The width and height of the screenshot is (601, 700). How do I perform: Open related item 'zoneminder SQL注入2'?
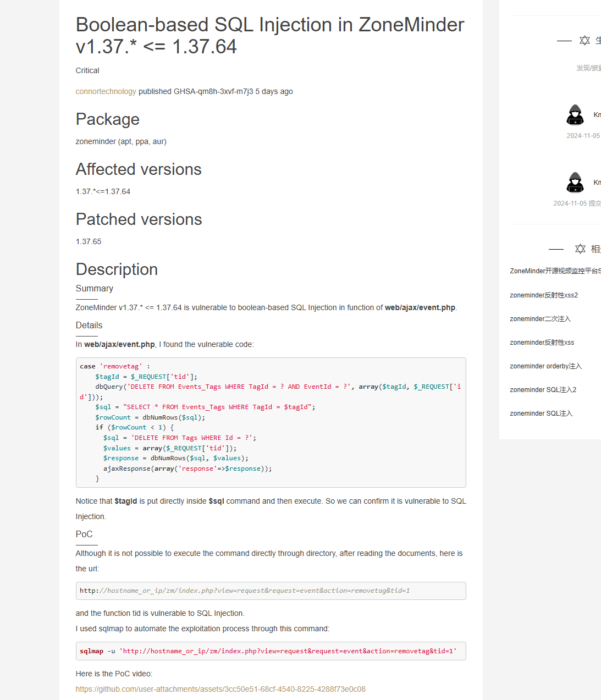(543, 390)
